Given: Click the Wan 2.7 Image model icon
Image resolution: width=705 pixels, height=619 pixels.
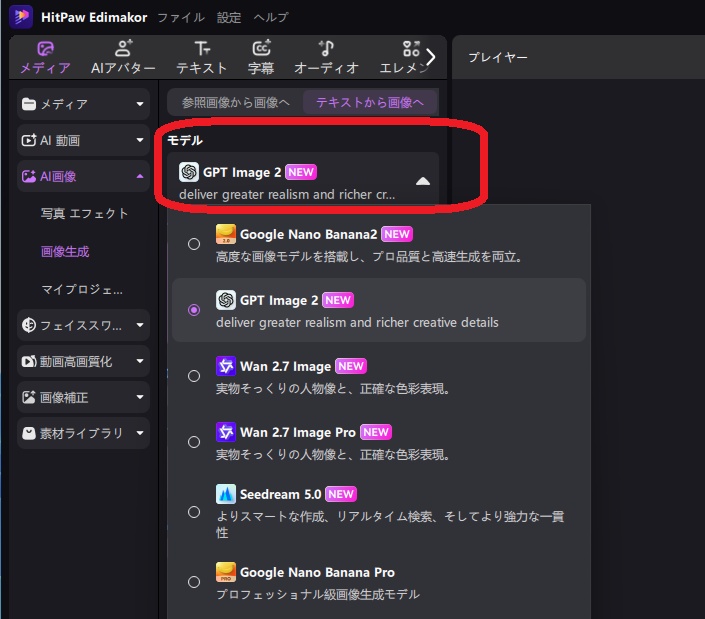Looking at the screenshot, I should 226,366.
